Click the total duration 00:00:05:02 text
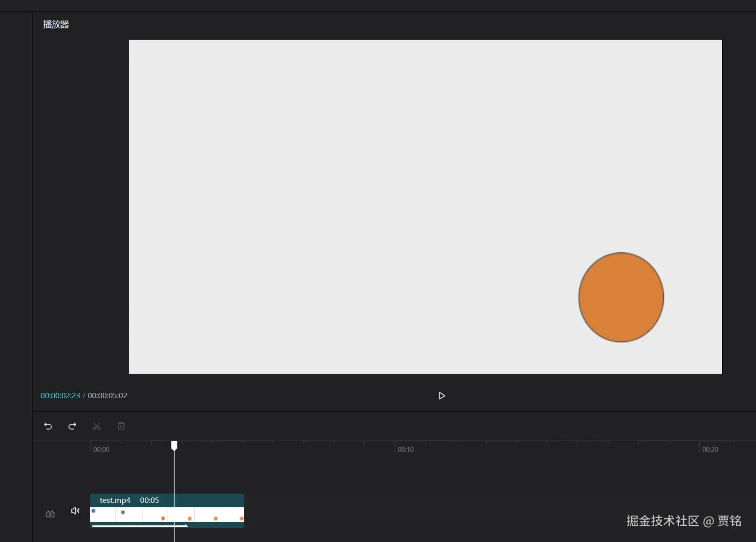 (x=108, y=395)
